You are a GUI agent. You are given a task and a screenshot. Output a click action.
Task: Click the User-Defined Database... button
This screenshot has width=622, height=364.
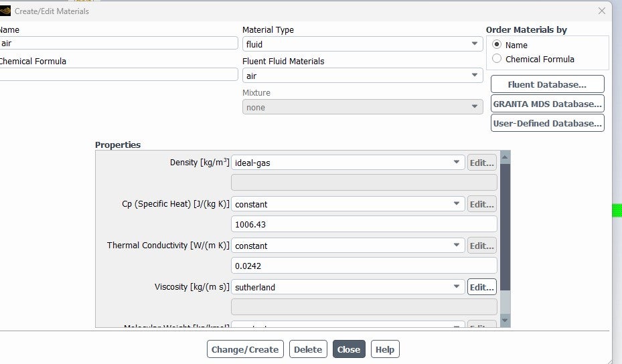coord(548,123)
